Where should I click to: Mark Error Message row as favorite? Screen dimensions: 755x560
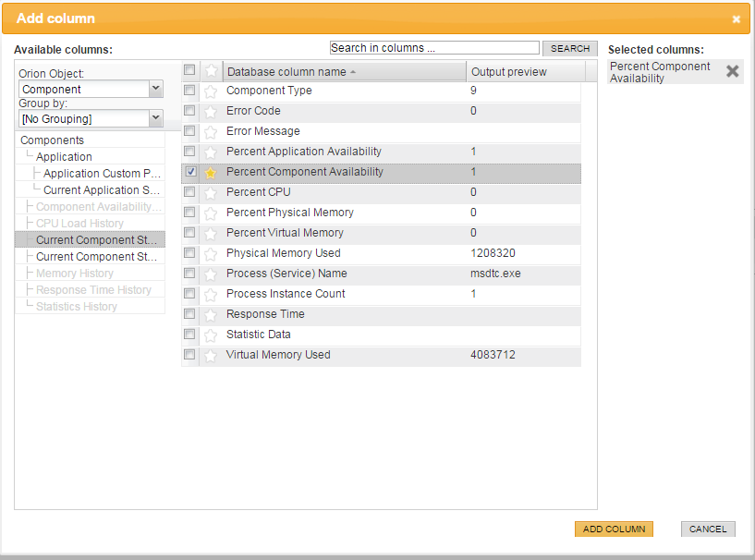click(x=211, y=131)
